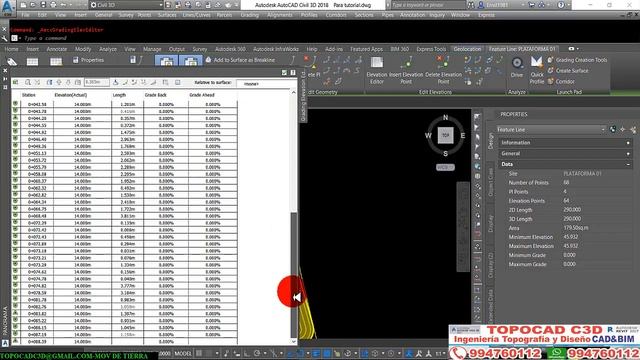Click the Panorama scroll down arrow
The height and width of the screenshot is (360, 640).
[x=293, y=342]
